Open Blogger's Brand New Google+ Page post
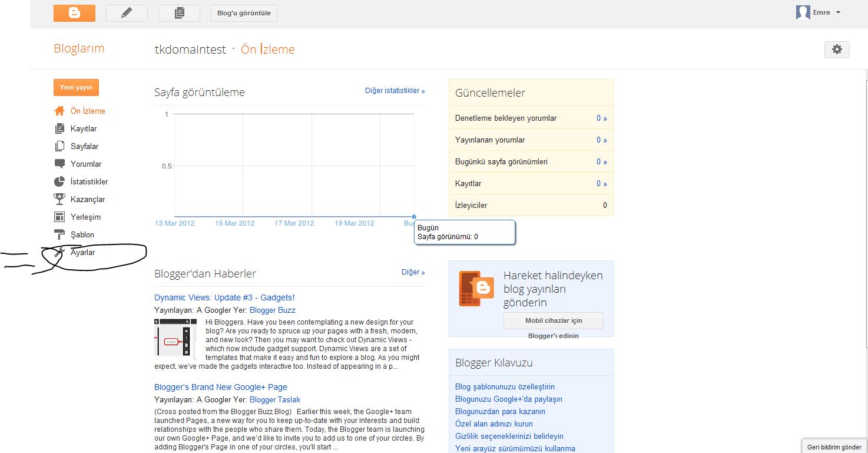 [221, 387]
